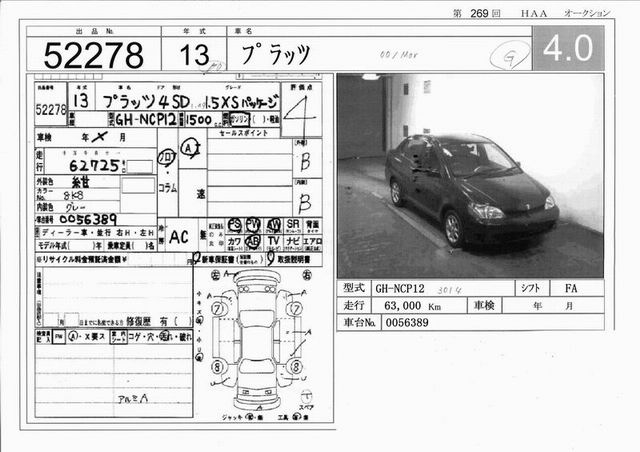Click the 型式 label in bottom table
This screenshot has width=640, height=452.
353,288
